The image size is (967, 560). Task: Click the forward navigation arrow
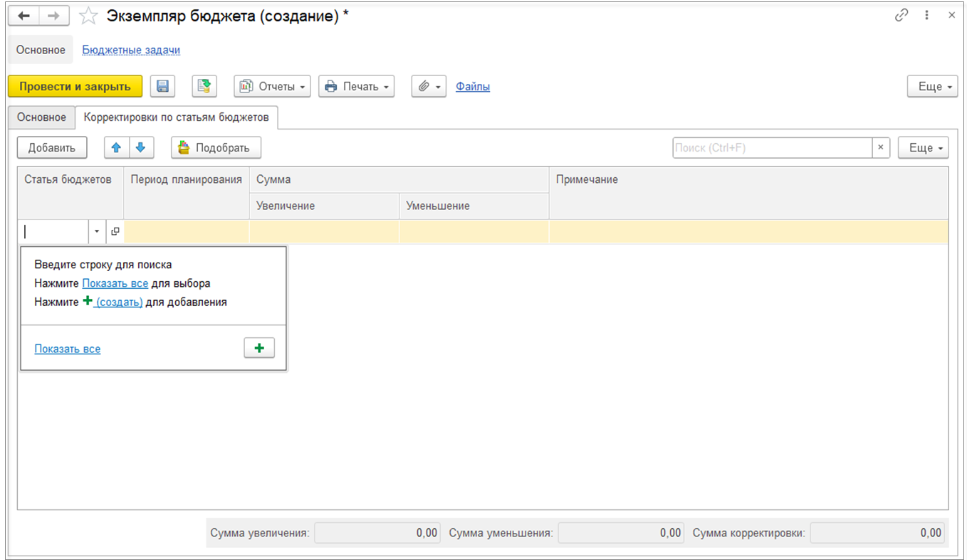click(x=54, y=16)
